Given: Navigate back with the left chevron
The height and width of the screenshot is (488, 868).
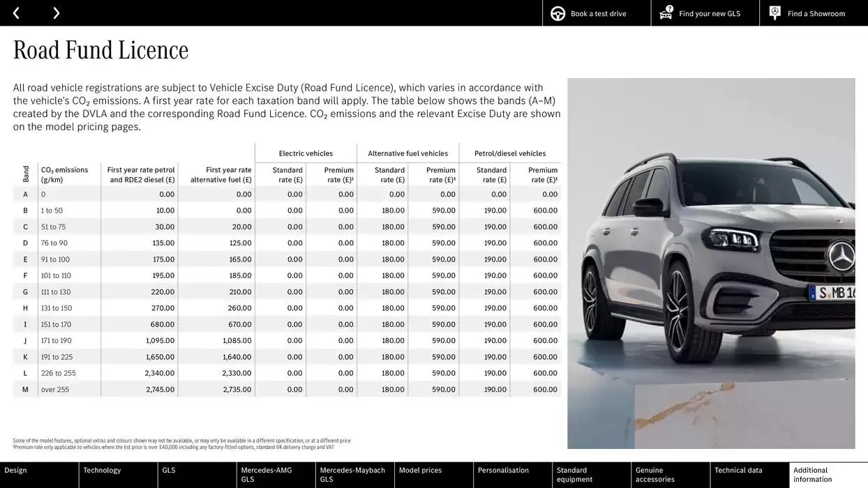Looking at the screenshot, I should click(15, 13).
